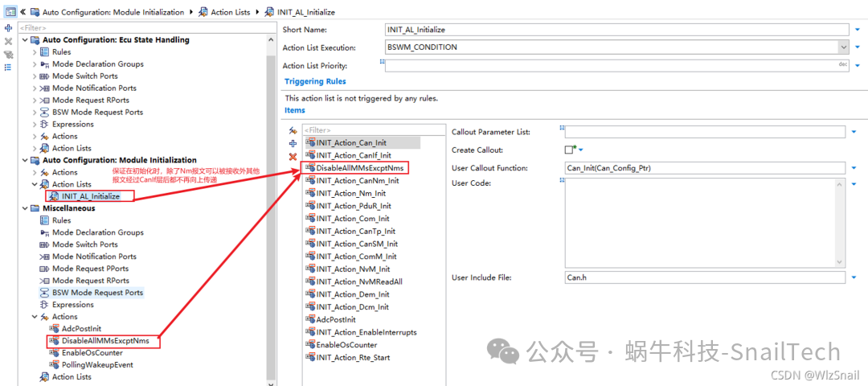The image size is (868, 386).
Task: Expand Rules under Ecu State Handling
Action: pos(35,52)
